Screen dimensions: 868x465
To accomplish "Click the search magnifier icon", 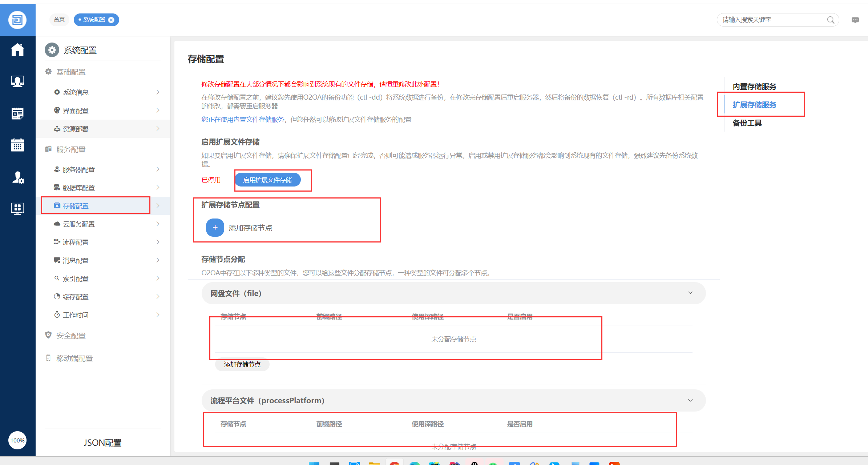I will pyautogui.click(x=831, y=20).
